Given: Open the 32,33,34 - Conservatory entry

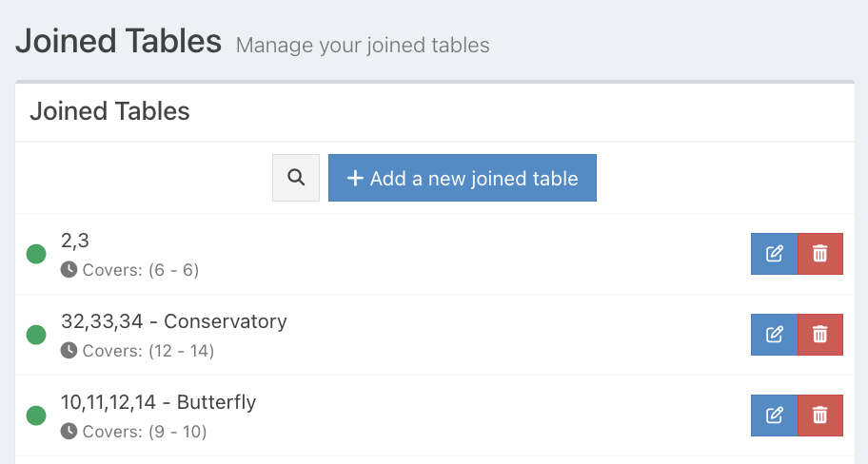Looking at the screenshot, I should pos(174,321).
